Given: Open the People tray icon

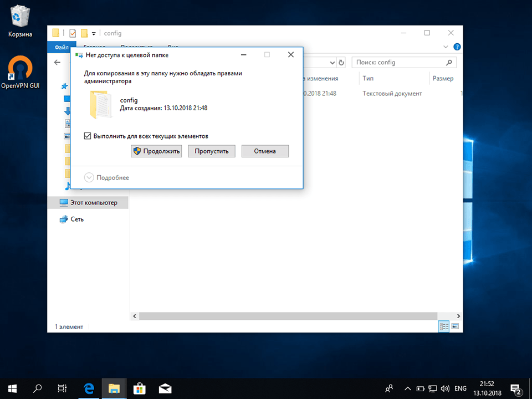Looking at the screenshot, I should (x=389, y=388).
